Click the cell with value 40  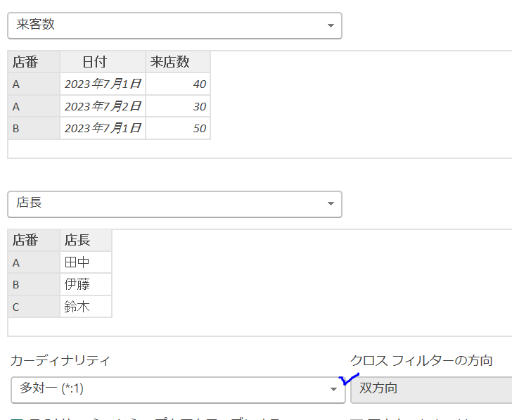[x=177, y=84]
